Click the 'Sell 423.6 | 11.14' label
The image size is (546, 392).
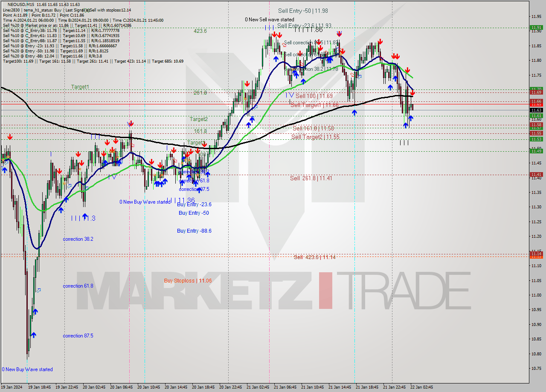(314, 257)
